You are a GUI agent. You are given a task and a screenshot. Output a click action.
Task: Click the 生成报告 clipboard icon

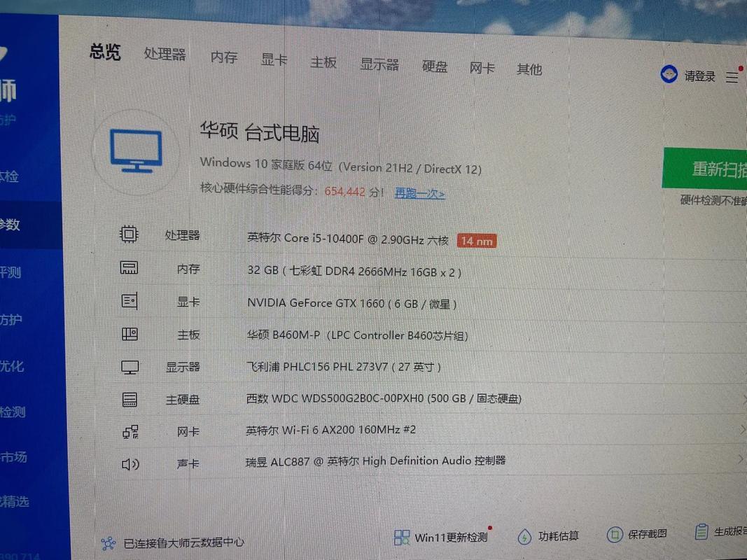point(701,532)
